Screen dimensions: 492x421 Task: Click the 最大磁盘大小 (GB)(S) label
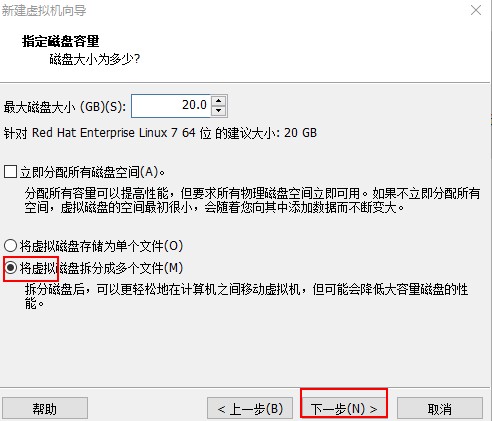65,107
